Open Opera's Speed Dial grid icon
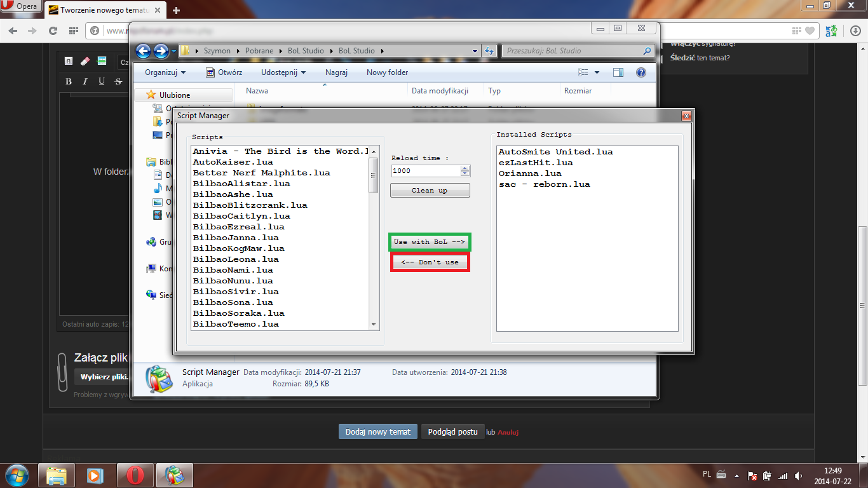This screenshot has width=868, height=488. tap(73, 30)
